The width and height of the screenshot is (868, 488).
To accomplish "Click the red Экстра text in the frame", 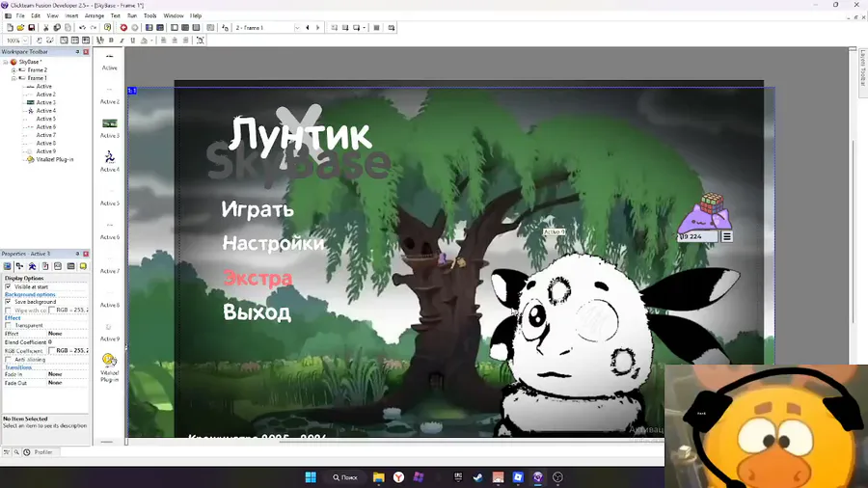I will coord(258,278).
